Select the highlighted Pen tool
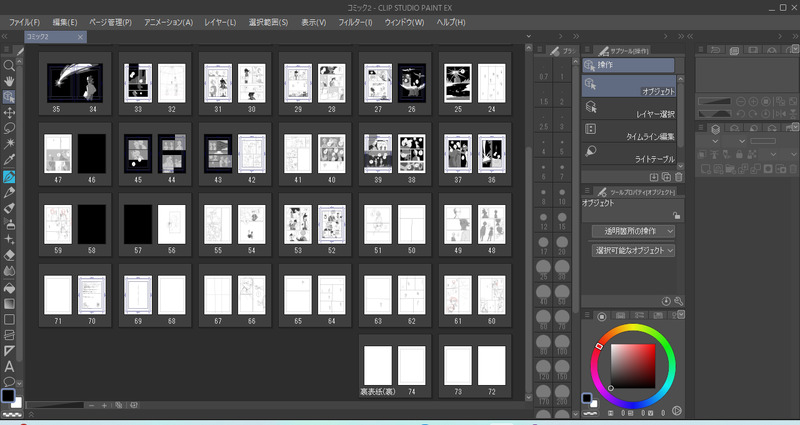This screenshot has width=800, height=425. pyautogui.click(x=9, y=177)
